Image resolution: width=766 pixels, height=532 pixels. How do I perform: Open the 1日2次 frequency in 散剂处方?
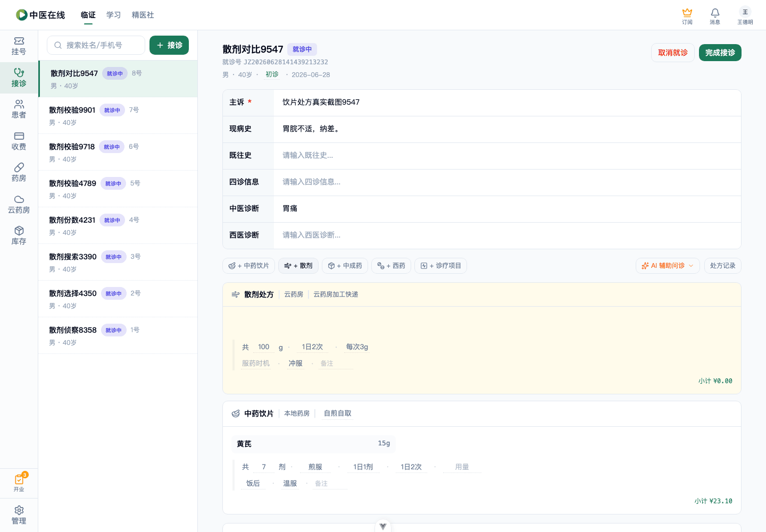coord(312,347)
